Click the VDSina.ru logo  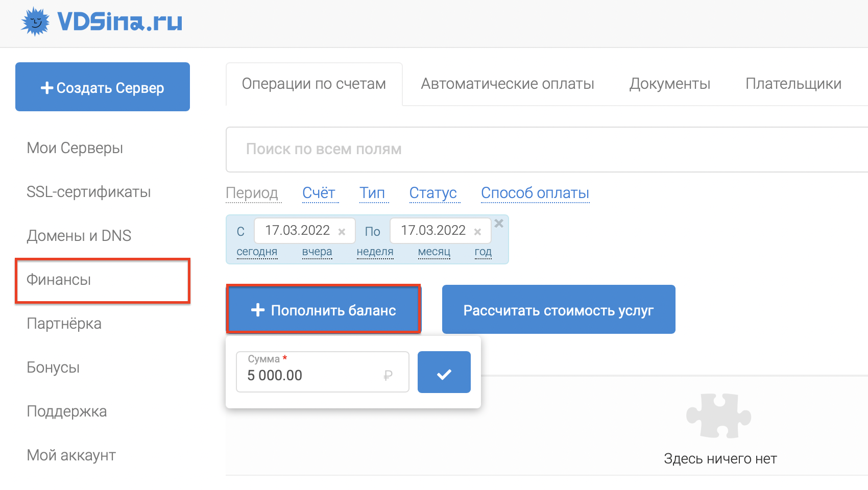[x=102, y=22]
